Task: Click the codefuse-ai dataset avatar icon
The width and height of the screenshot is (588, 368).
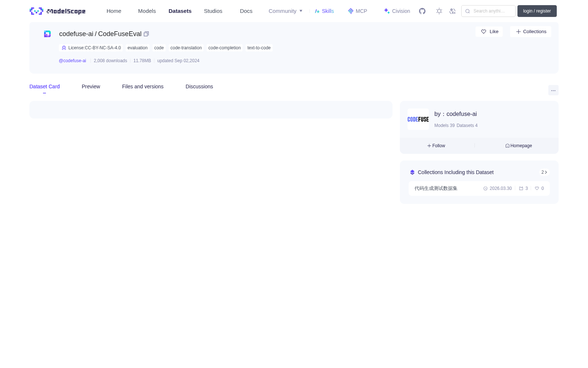Action: point(47,34)
